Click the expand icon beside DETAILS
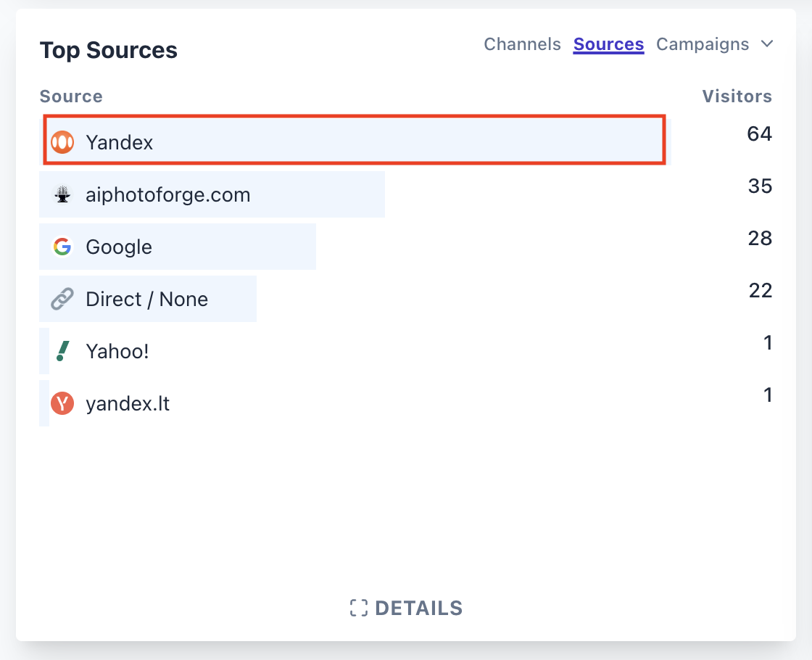812x660 pixels. (358, 608)
